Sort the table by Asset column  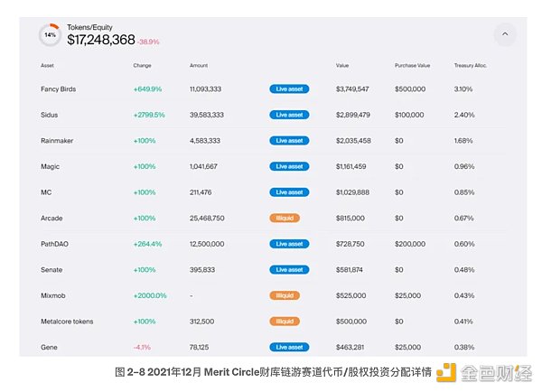(x=47, y=66)
